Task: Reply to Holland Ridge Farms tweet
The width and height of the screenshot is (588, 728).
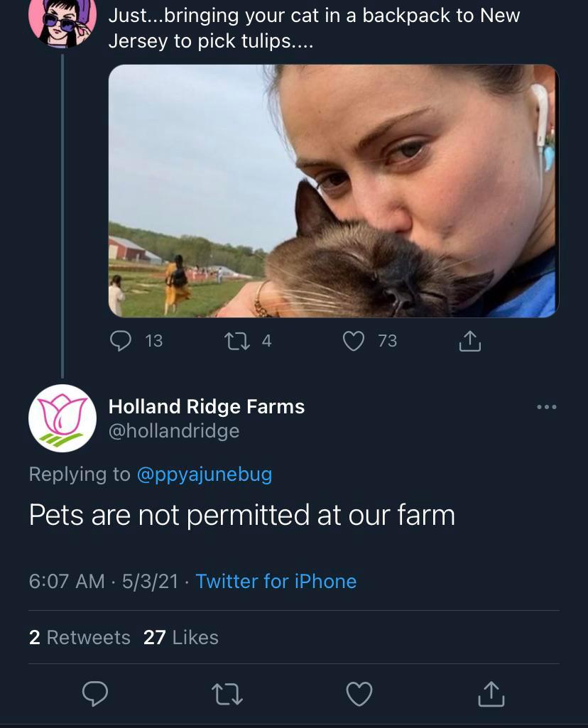Action: 94,694
